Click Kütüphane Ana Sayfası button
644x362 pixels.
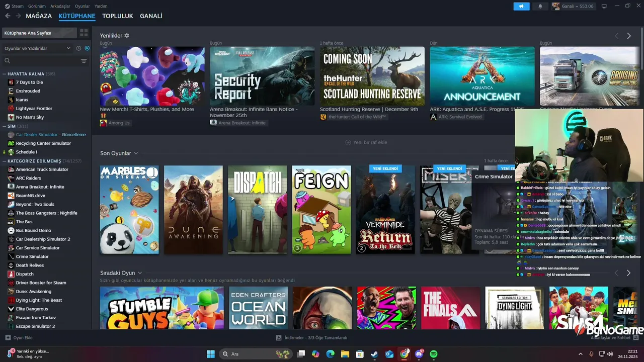(39, 33)
